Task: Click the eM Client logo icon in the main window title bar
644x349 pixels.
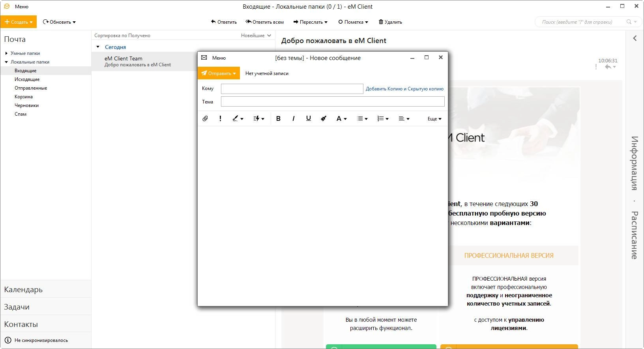Action: (7, 6)
